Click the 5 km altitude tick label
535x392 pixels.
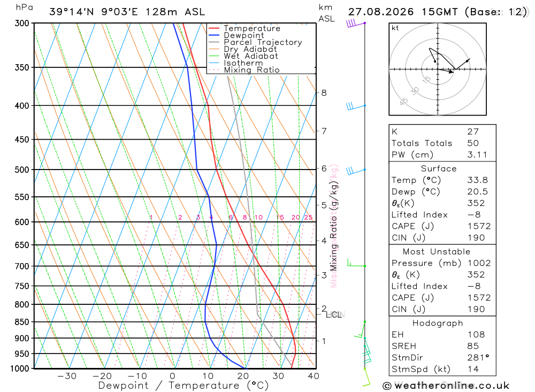coord(324,205)
